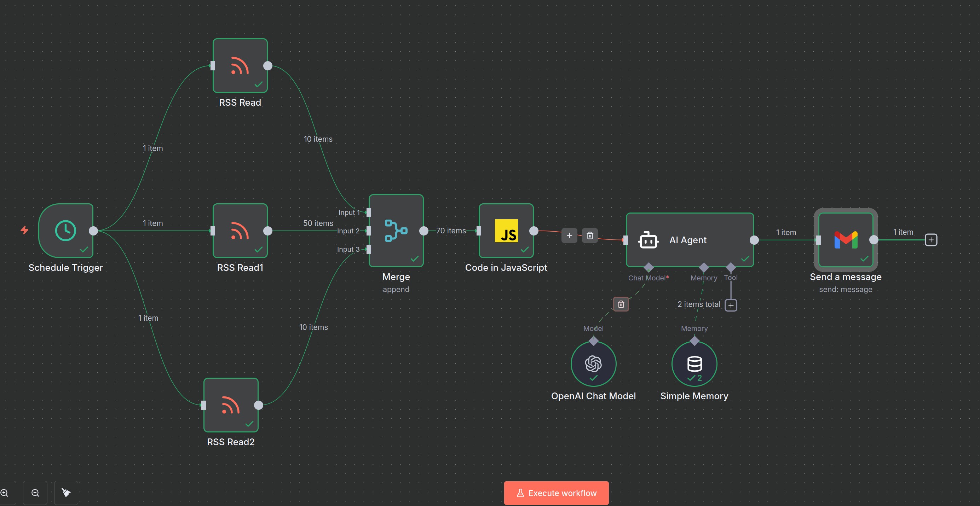Click the red lightning trigger icon

[24, 230]
